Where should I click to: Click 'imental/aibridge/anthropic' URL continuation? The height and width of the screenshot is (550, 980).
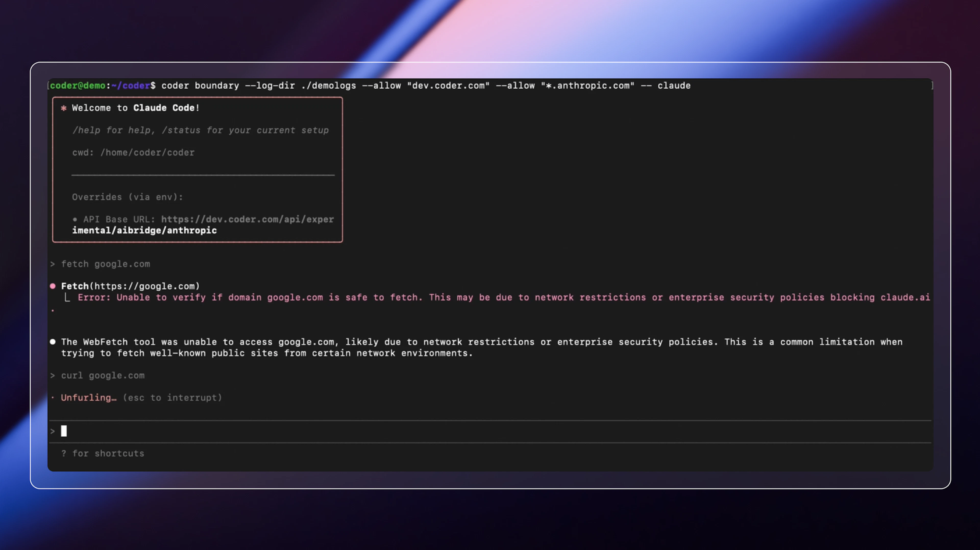pos(144,231)
